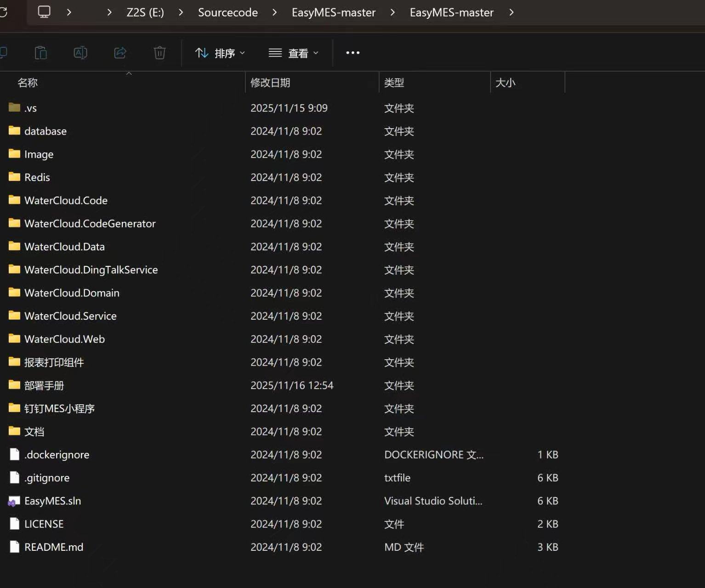Screen dimensions: 705x588
Task: Click the monitor icon in address bar
Action: pos(44,12)
